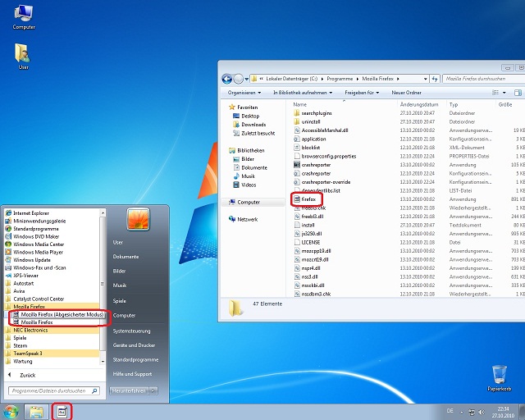Open Bilder in Start menu right pane

pos(119,271)
